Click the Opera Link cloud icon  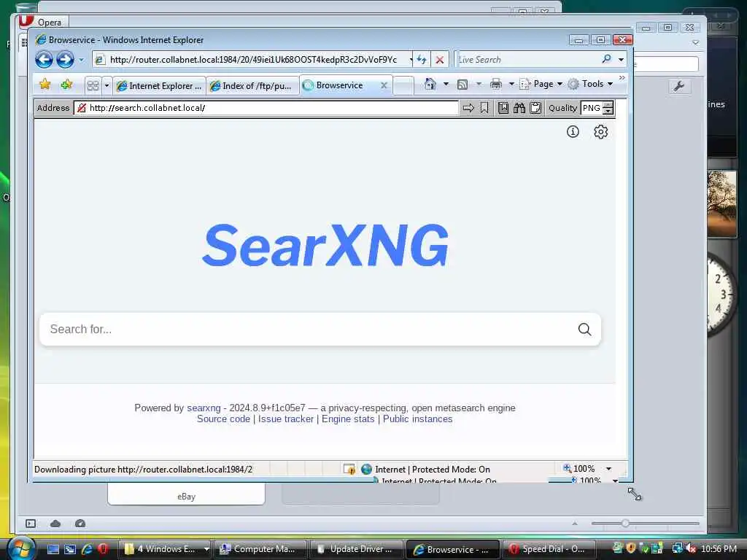click(55, 524)
